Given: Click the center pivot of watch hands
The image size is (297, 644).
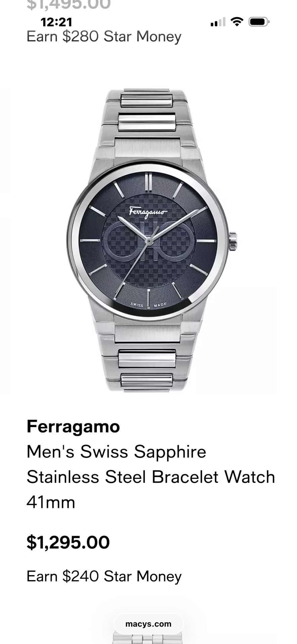Looking at the screenshot, I should click(x=148, y=240).
